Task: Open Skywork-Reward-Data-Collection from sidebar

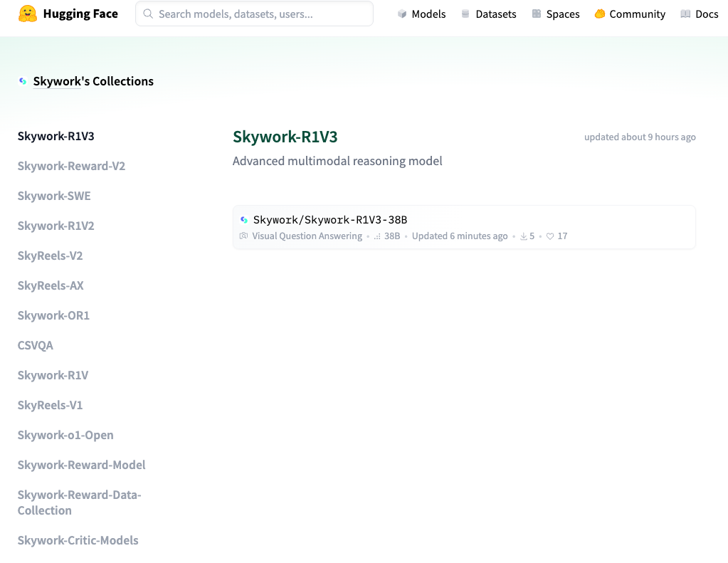Action: pyautogui.click(x=79, y=503)
